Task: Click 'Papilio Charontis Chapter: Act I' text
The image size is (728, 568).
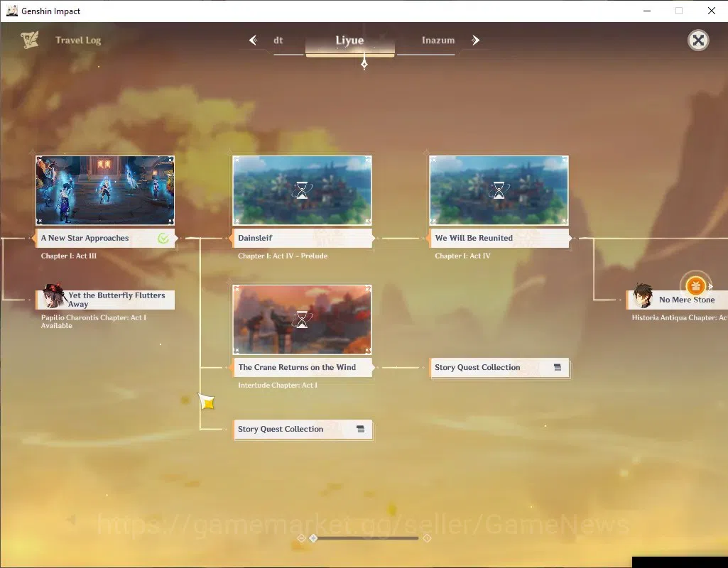Action: pos(94,318)
